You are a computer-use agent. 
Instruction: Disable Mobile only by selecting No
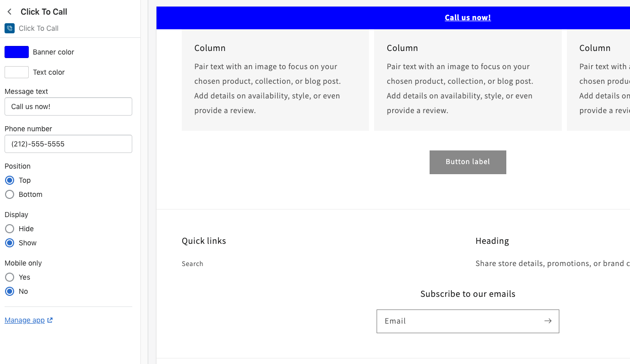[x=9, y=291]
